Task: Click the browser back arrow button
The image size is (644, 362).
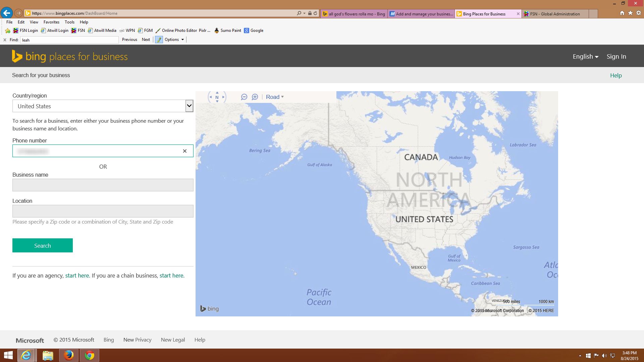Action: pos(6,13)
